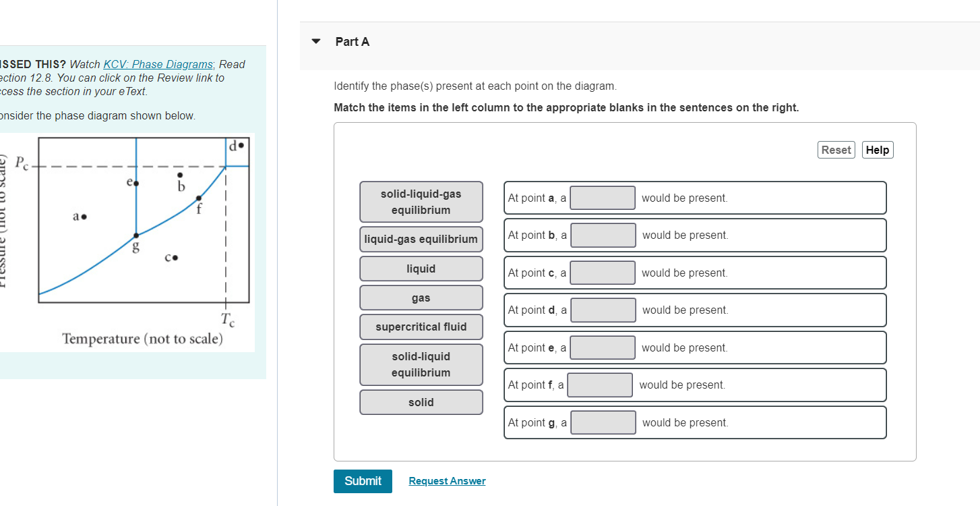This screenshot has height=506, width=980.
Task: Pick the gas answer tile
Action: 421,298
